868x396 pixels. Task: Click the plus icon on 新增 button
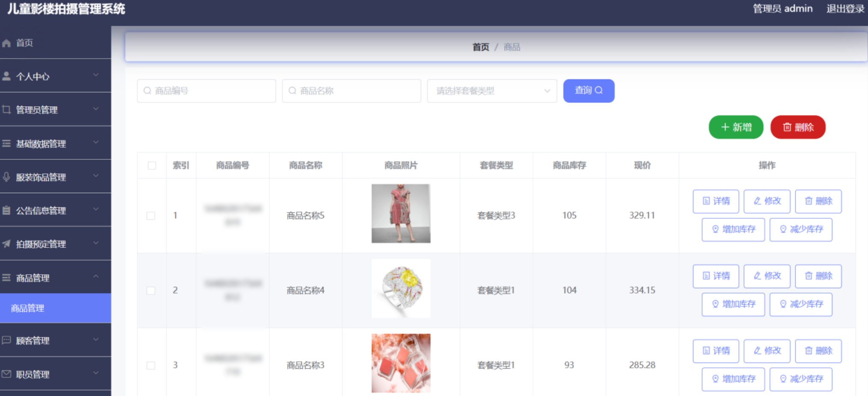[x=725, y=127]
